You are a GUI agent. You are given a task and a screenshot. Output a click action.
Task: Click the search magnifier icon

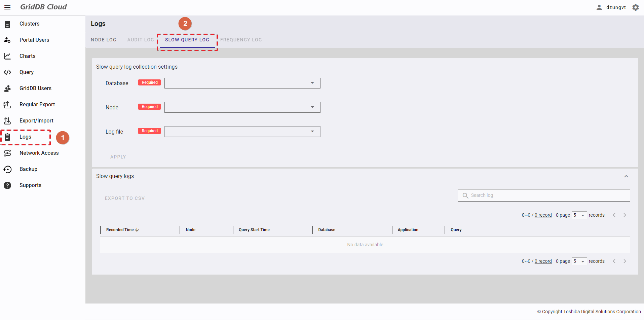tap(465, 195)
